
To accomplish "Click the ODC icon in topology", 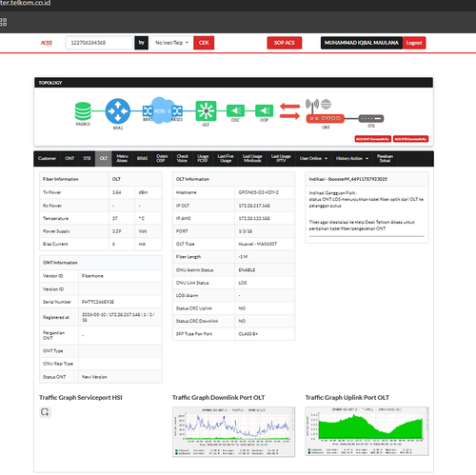I will point(235,110).
